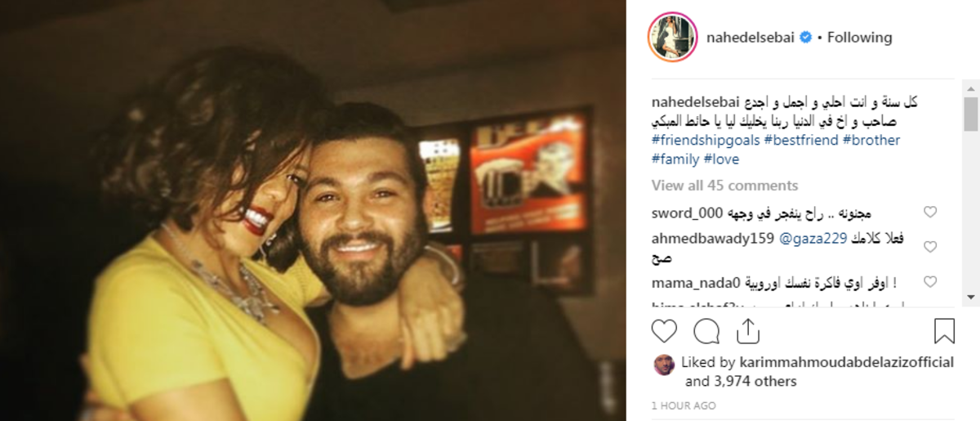Open the #friendshipgoals hashtag
The image size is (980, 421).
706,141
